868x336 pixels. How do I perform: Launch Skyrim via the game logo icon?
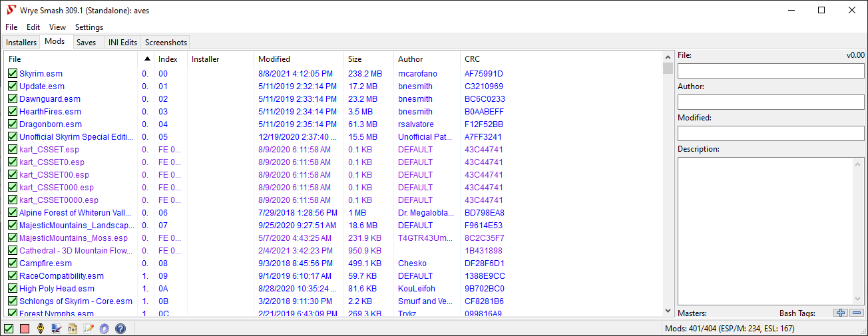click(41, 329)
